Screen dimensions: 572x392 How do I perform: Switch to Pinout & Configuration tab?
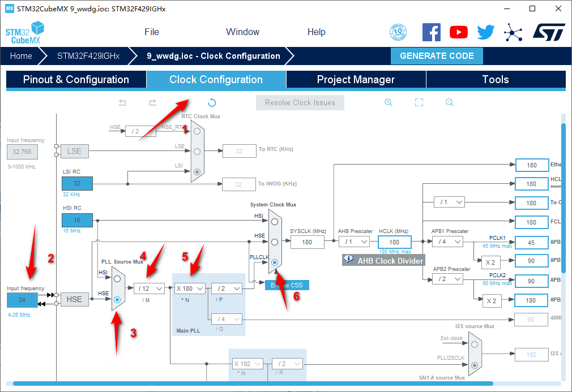76,80
